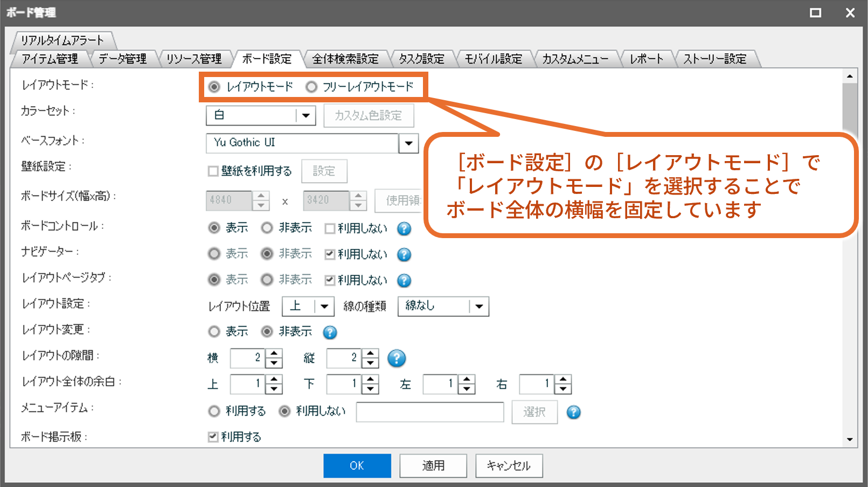868x487 pixels.
Task: Click the scrollbar down arrow
Action: 850,440
